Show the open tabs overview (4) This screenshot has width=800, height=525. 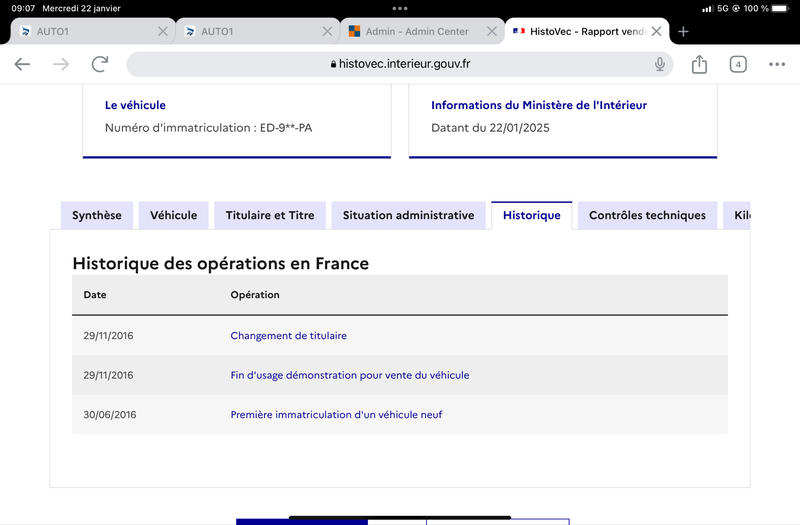pyautogui.click(x=738, y=64)
